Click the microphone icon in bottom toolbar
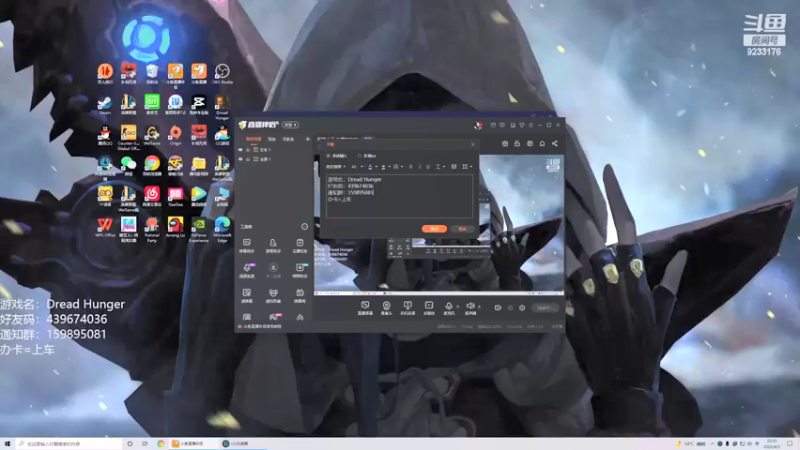800x450 pixels. (x=448, y=308)
